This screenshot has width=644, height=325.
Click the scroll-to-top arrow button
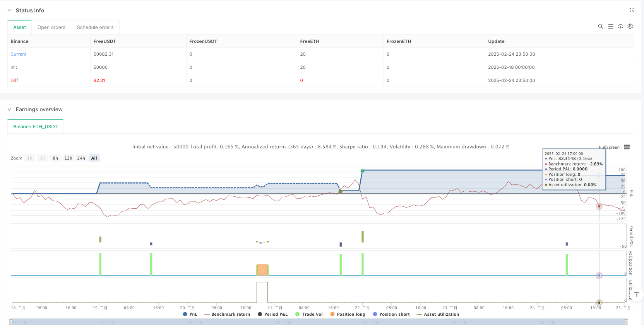pos(637,295)
